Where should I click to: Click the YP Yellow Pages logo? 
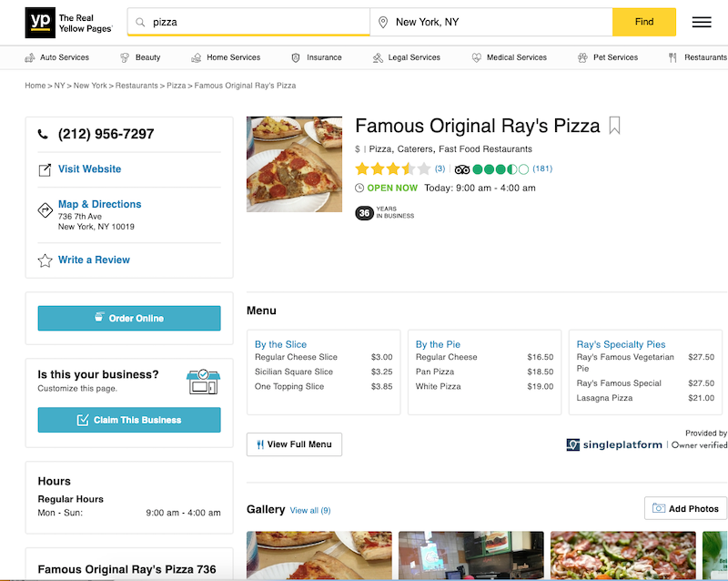click(x=69, y=22)
